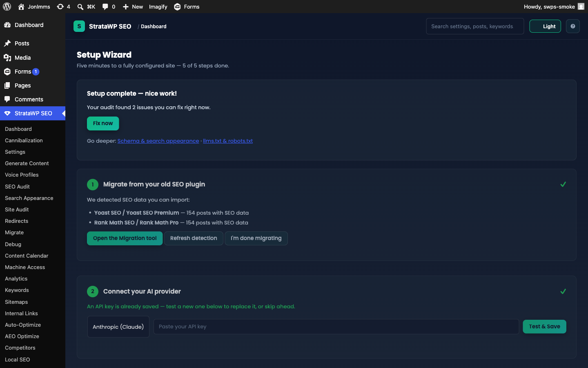Image resolution: width=588 pixels, height=368 pixels.
Task: Open Content Calendar in the sidebar
Action: pos(27,256)
